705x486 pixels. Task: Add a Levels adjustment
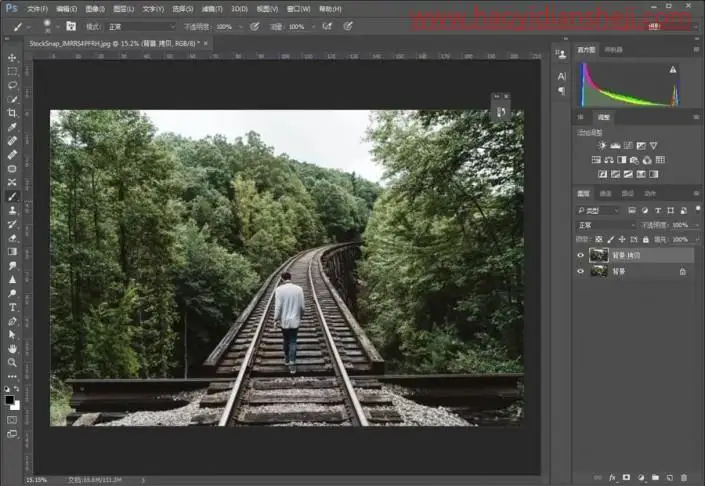coord(615,145)
